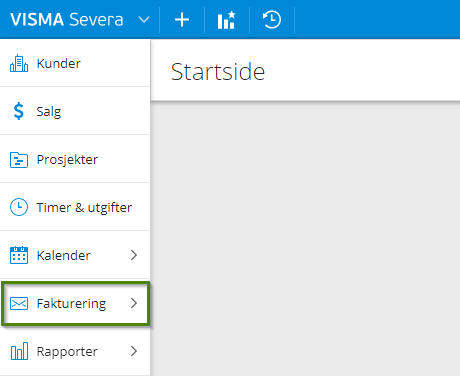The height and width of the screenshot is (376, 460).
Task: Click the plus add-new icon in header
Action: pyautogui.click(x=182, y=20)
